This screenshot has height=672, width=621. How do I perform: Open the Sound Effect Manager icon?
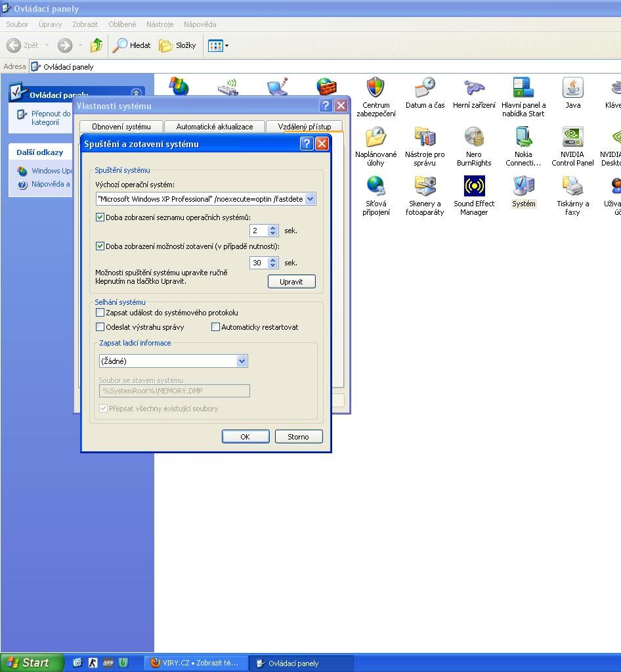click(474, 187)
